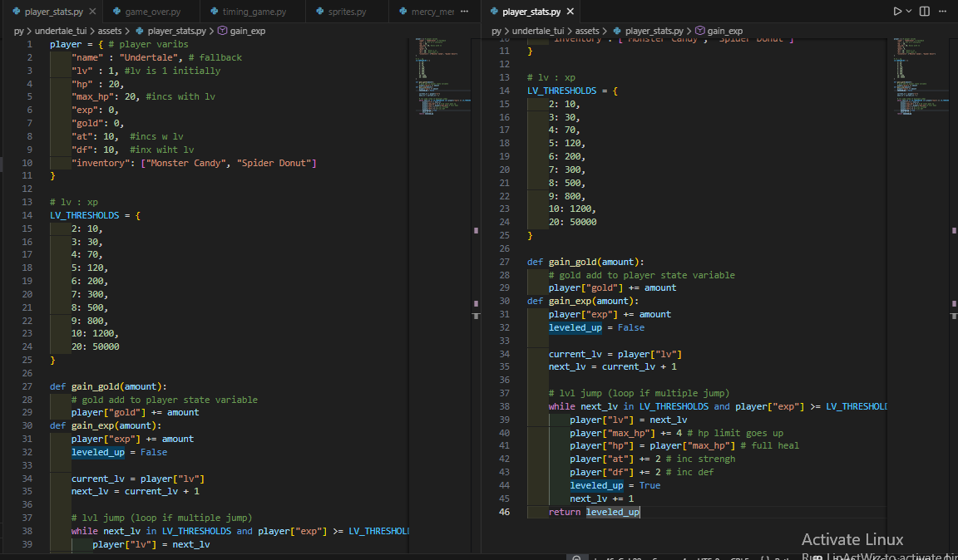Image resolution: width=958 pixels, height=560 pixels.
Task: Open undertale_tui folder in left breadcrumb
Action: [x=62, y=31]
